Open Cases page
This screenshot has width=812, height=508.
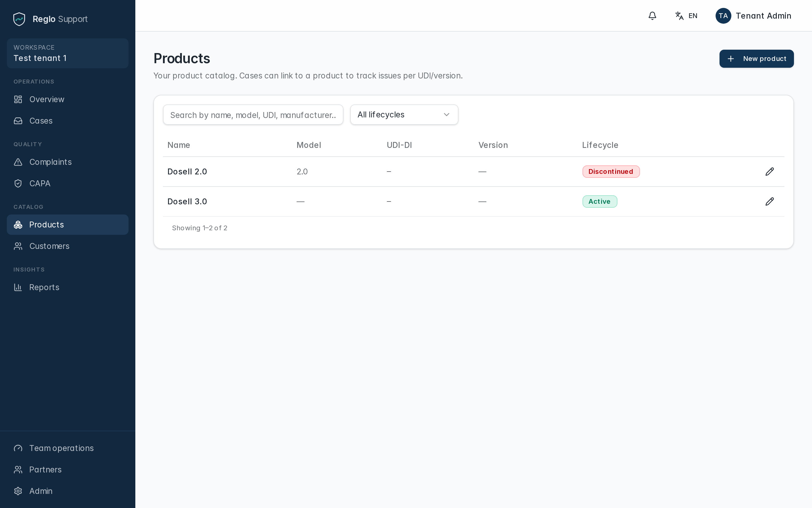coord(67,121)
